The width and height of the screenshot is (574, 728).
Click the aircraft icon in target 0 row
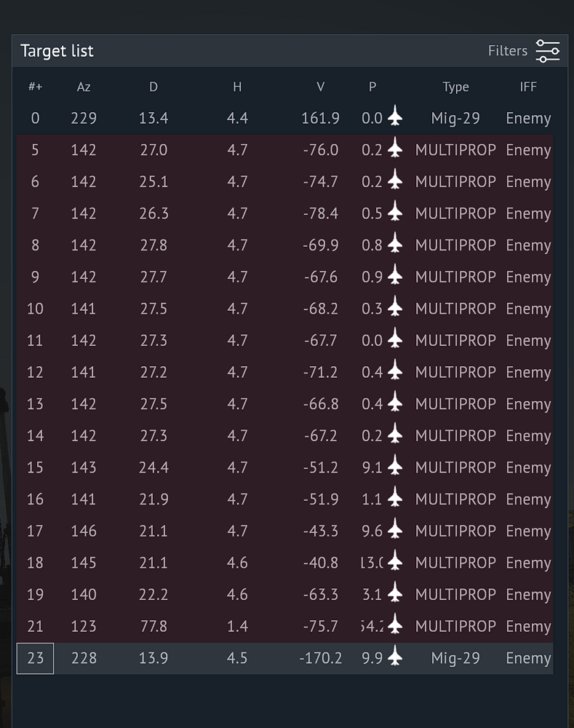coord(395,118)
